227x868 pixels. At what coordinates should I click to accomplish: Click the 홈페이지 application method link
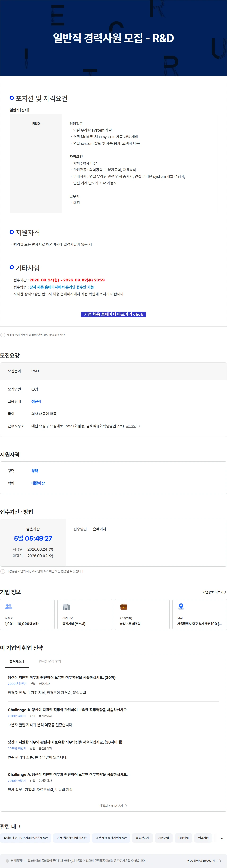coord(100,529)
